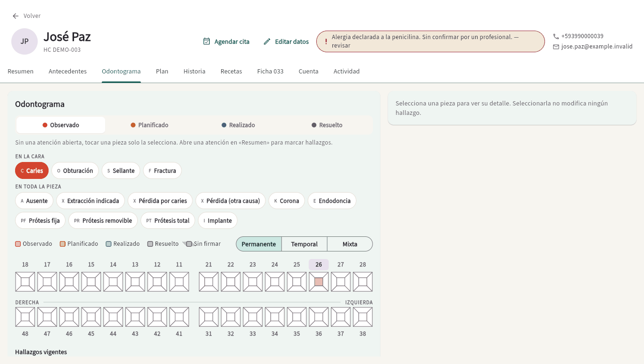Choose the Implante finding chip

coord(218,220)
